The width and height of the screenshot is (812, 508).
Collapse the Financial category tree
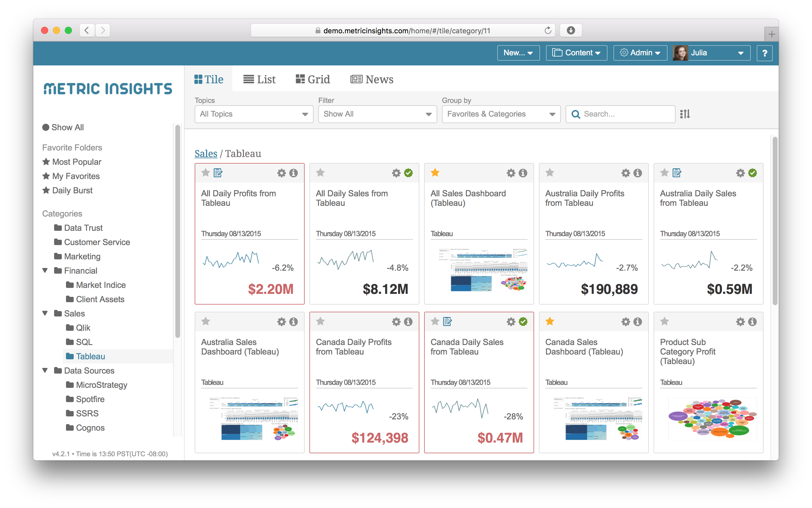(x=45, y=270)
